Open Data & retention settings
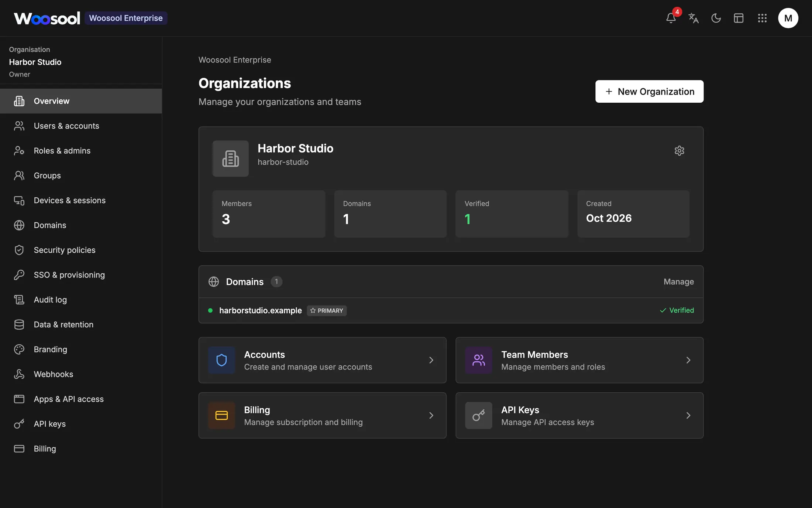 click(81, 324)
